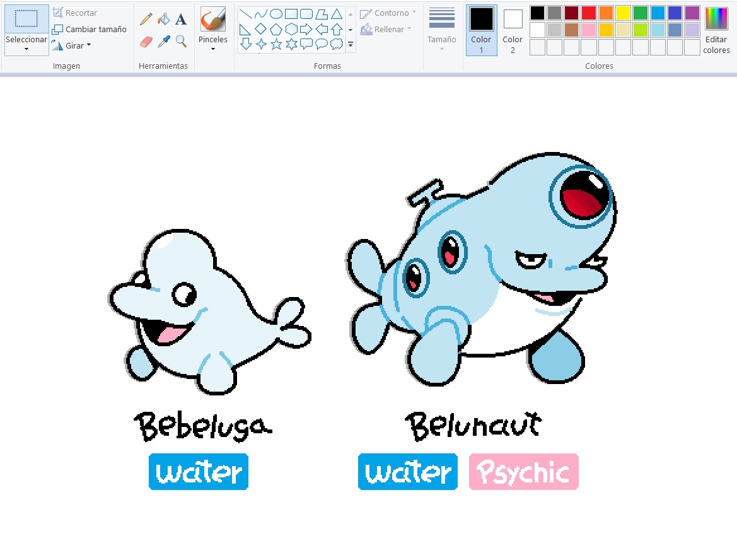Choose the Oval callout shape

click(322, 44)
